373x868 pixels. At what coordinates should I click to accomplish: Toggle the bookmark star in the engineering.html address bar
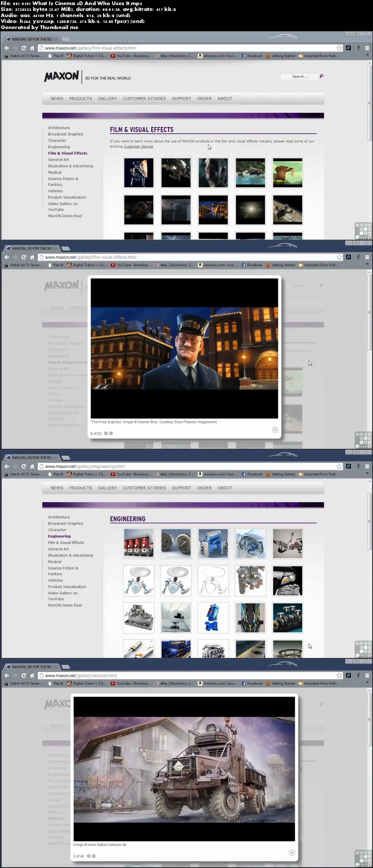pos(339,466)
